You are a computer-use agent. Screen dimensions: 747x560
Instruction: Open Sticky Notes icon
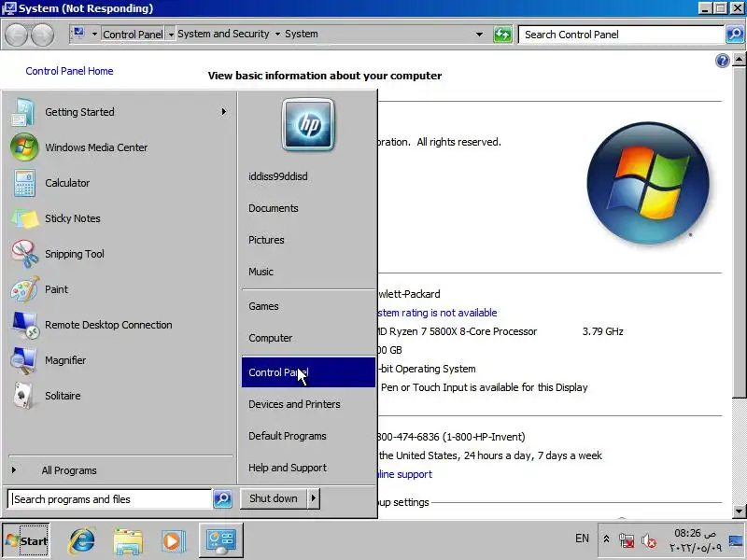click(24, 218)
